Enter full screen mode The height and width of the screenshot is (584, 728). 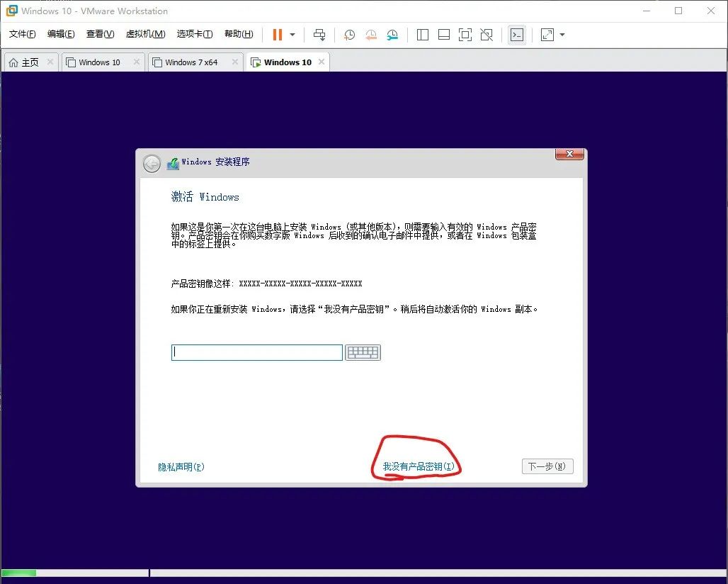[x=466, y=34]
